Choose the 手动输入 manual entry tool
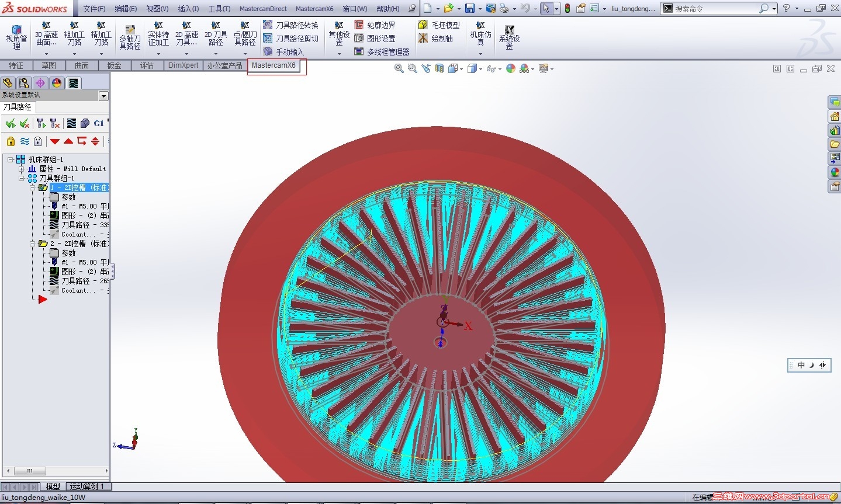Image resolution: width=841 pixels, height=504 pixels. point(283,51)
